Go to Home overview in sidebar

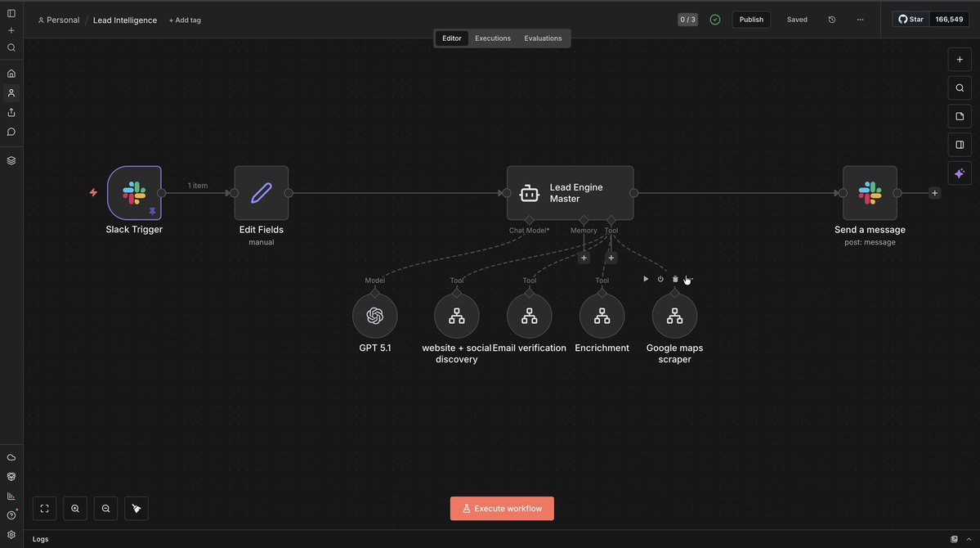click(11, 74)
